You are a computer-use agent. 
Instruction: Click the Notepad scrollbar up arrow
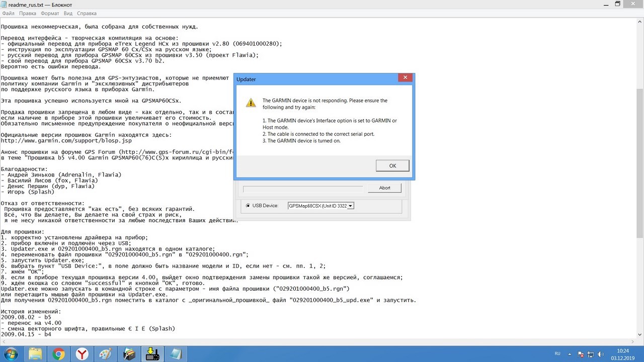[x=639, y=22]
